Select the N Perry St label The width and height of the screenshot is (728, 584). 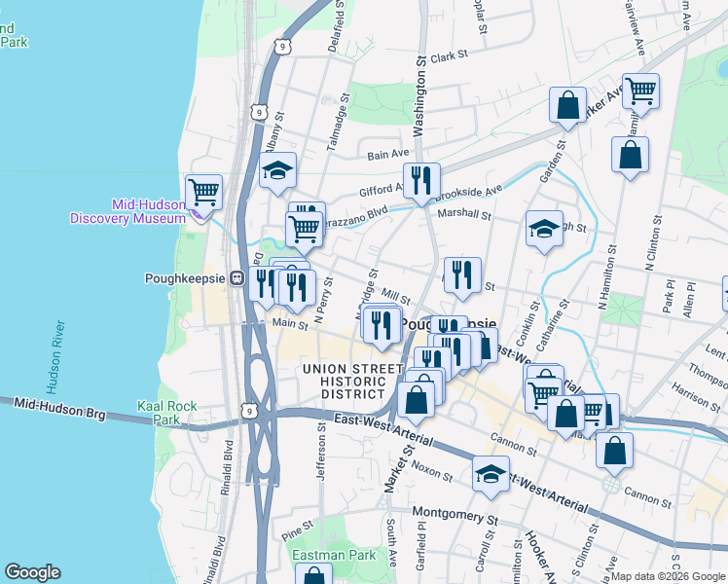(x=323, y=300)
